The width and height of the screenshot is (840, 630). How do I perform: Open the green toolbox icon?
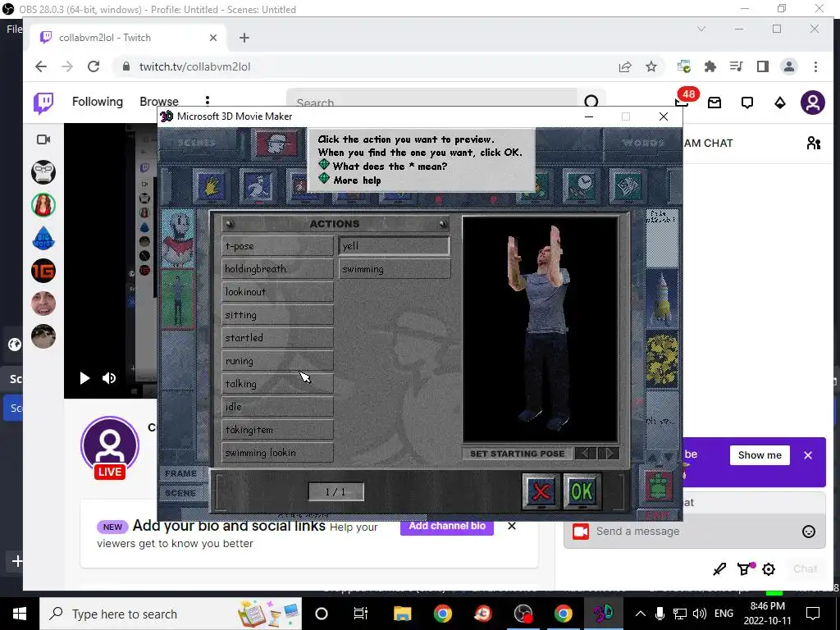click(659, 486)
